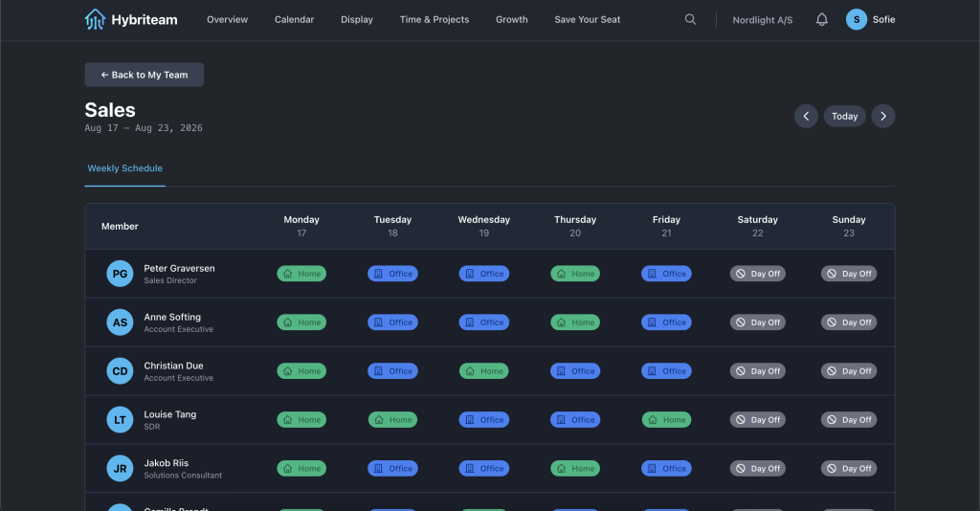Open the search magnifier icon
Image resolution: width=980 pixels, height=511 pixels.
pyautogui.click(x=690, y=19)
